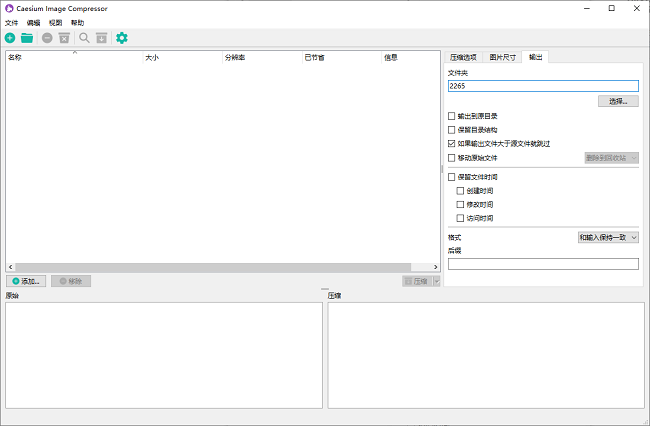Click the 后缀 suffix input field

[543, 264]
